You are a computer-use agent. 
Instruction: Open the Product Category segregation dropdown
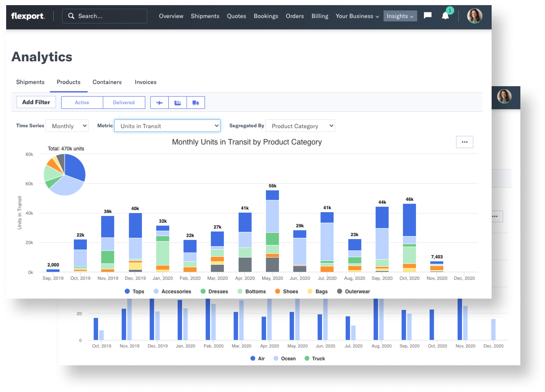click(x=300, y=126)
